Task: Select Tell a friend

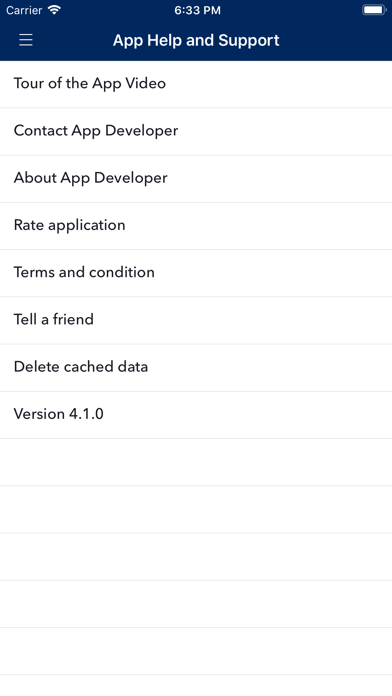Action: (x=196, y=320)
